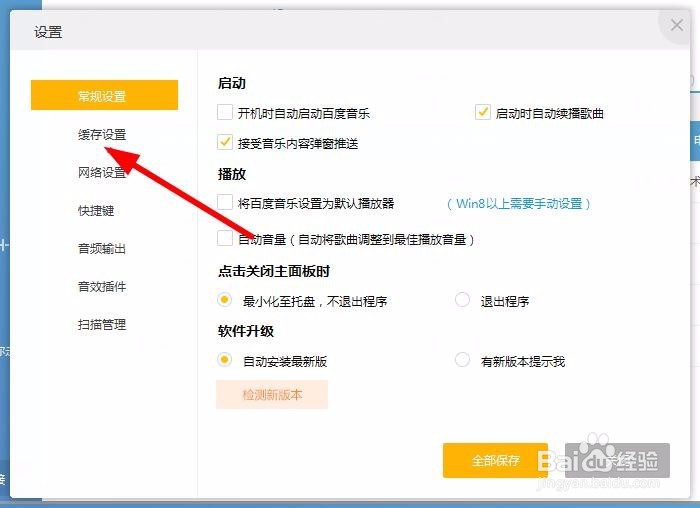Enable 开机时自动启动百度音乐 checkbox
Viewport: 700px width, 508px height.
(x=225, y=112)
